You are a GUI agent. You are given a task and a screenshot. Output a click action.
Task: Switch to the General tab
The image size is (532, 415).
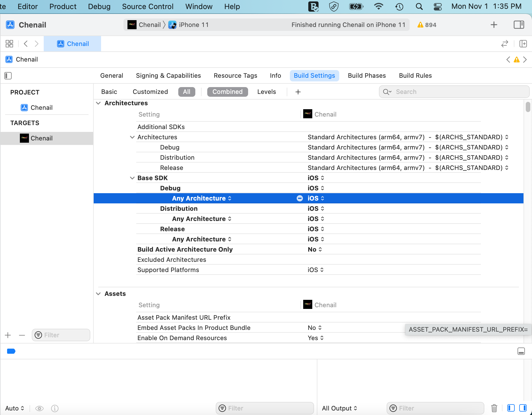click(x=112, y=75)
